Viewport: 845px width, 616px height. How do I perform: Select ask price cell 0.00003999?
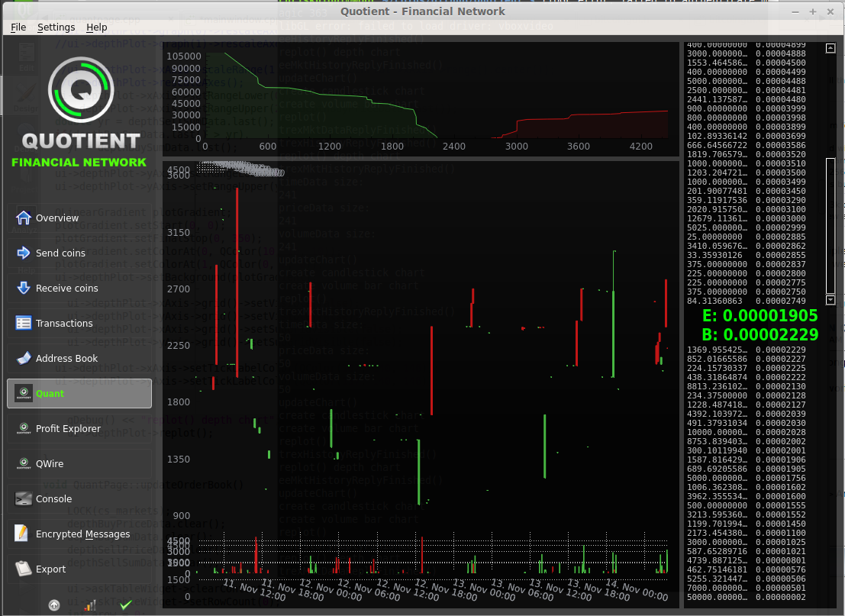[x=780, y=108]
